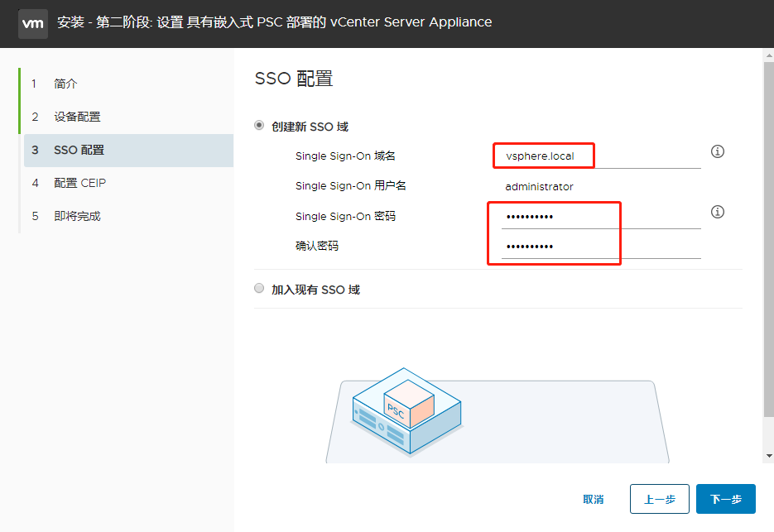Focus the Single Sign-On 域名 field
The image size is (774, 532).
pyautogui.click(x=601, y=156)
